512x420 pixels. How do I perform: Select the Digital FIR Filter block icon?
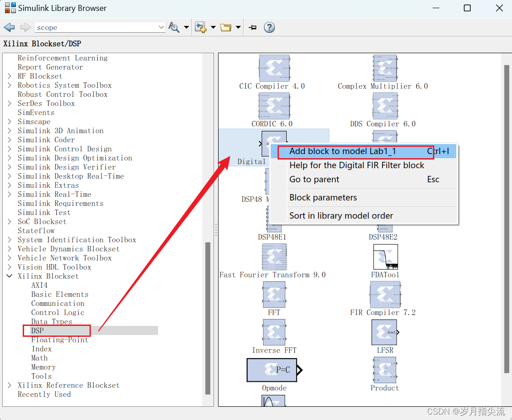coord(266,143)
